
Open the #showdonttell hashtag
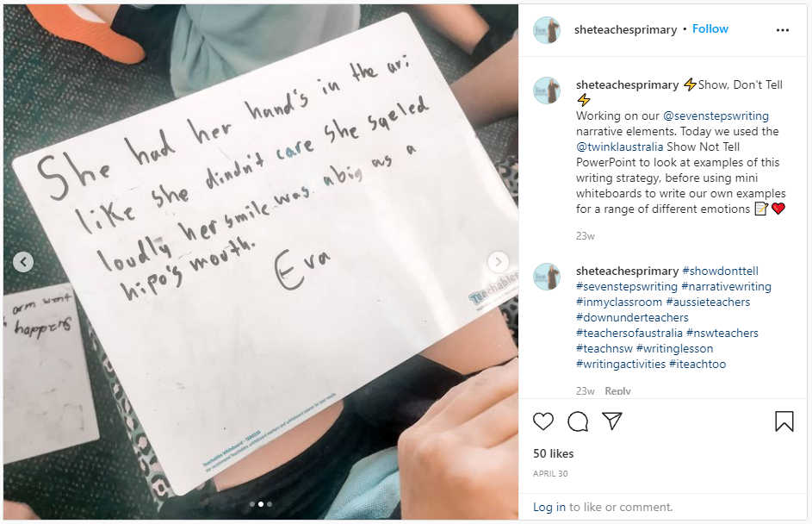[x=720, y=271]
